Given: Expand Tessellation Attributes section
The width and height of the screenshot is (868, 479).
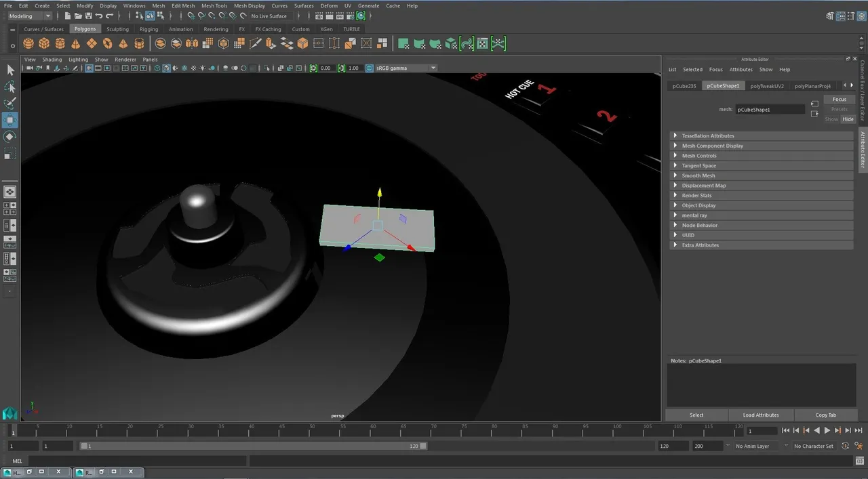Looking at the screenshot, I should pos(761,136).
